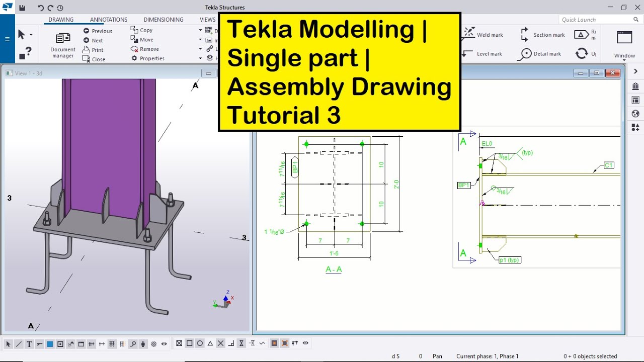Toggle snap to points crossed-box switch
644x362 pixels.
179,343
